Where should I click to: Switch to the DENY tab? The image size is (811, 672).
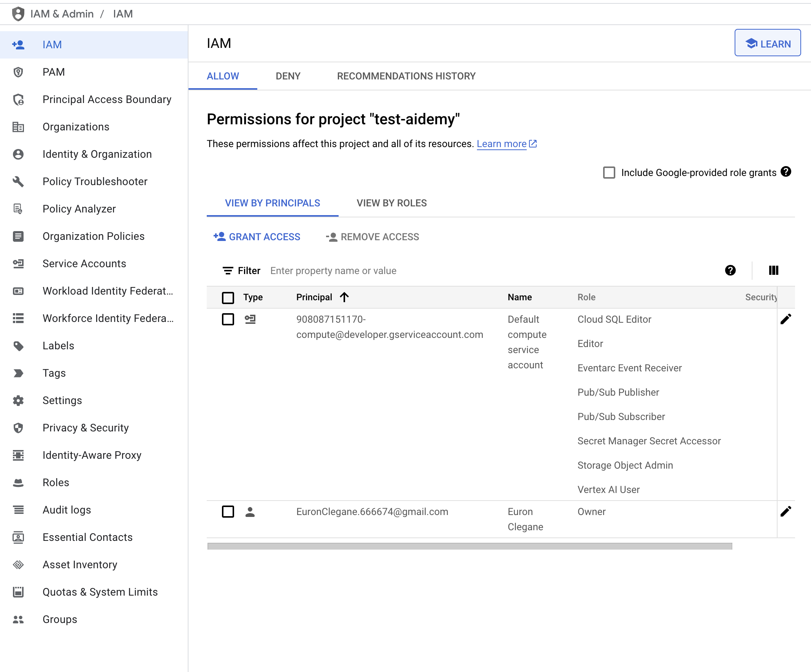[x=288, y=75]
